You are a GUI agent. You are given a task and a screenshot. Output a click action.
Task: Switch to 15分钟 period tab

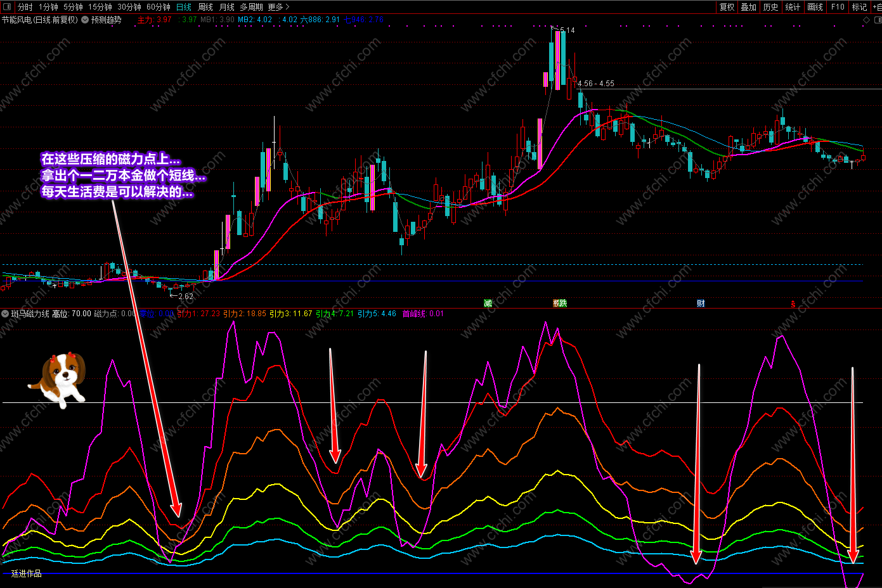click(100, 7)
